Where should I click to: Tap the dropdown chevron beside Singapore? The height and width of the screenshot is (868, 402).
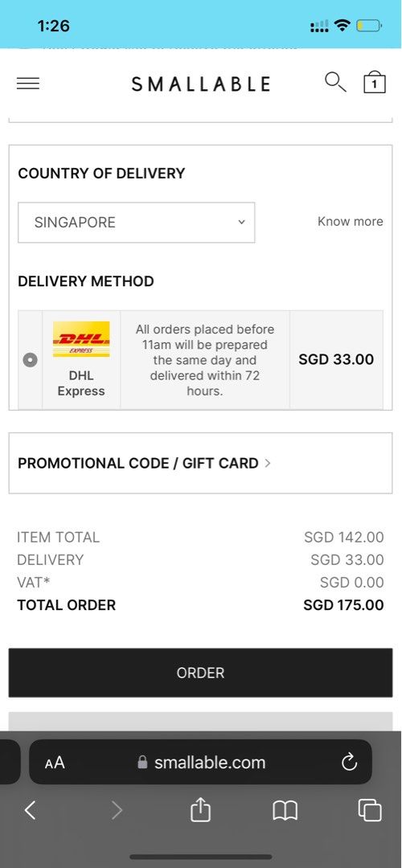(x=241, y=222)
